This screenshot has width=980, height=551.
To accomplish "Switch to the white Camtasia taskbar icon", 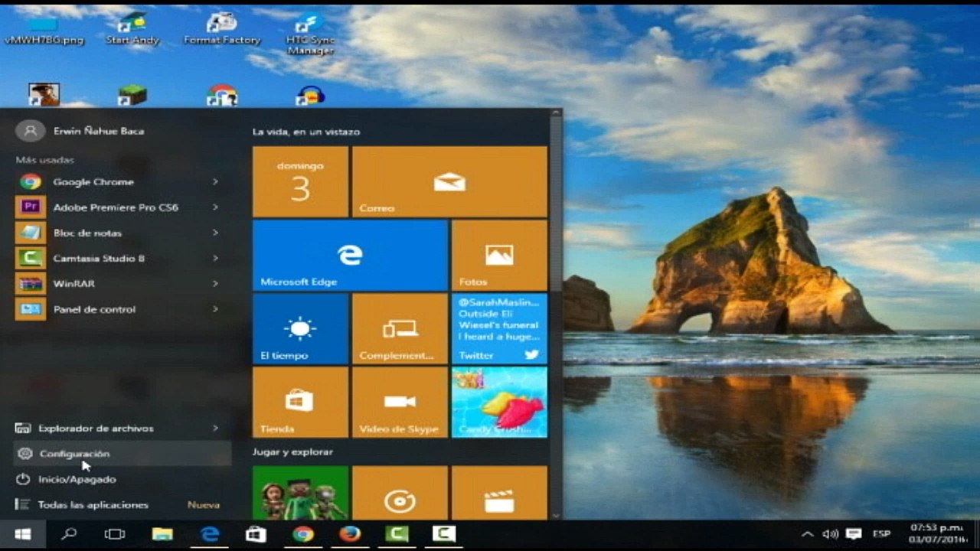I will [444, 534].
